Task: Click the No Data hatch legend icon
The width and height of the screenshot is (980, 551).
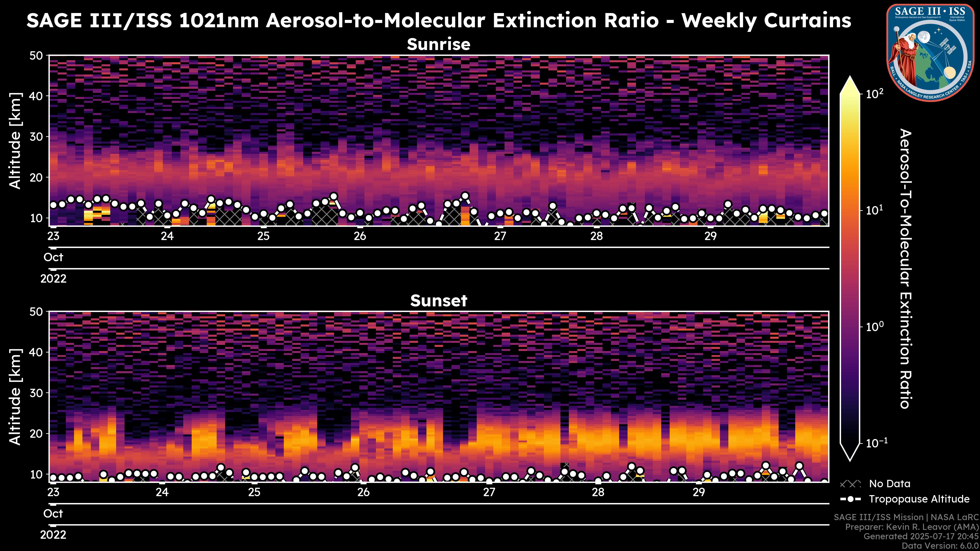Action: (850, 484)
